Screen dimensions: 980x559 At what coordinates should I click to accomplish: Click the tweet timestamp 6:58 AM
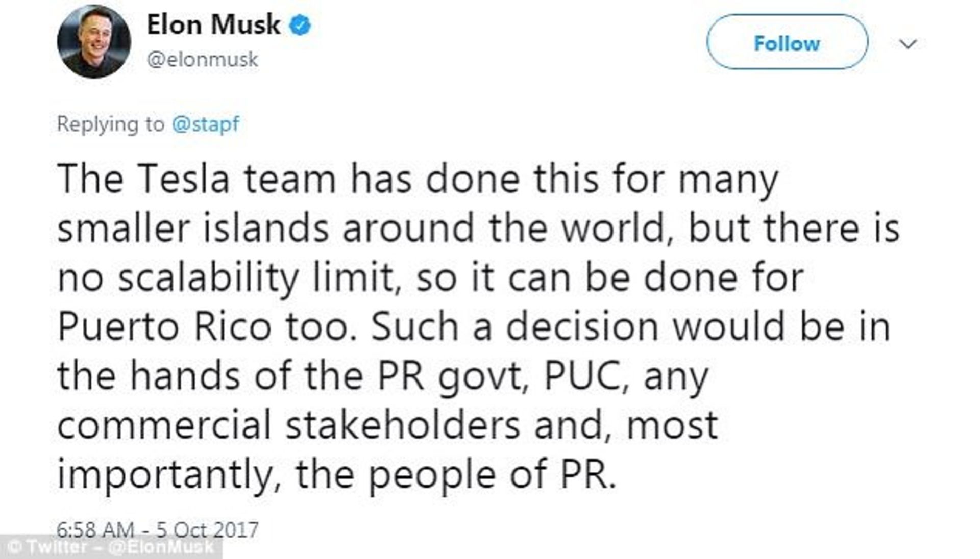coord(95,530)
